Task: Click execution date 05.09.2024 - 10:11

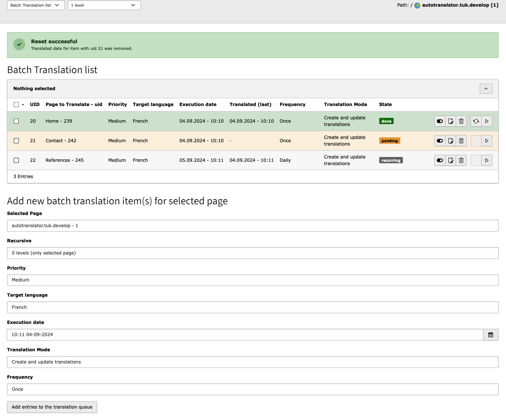Action: point(201,160)
